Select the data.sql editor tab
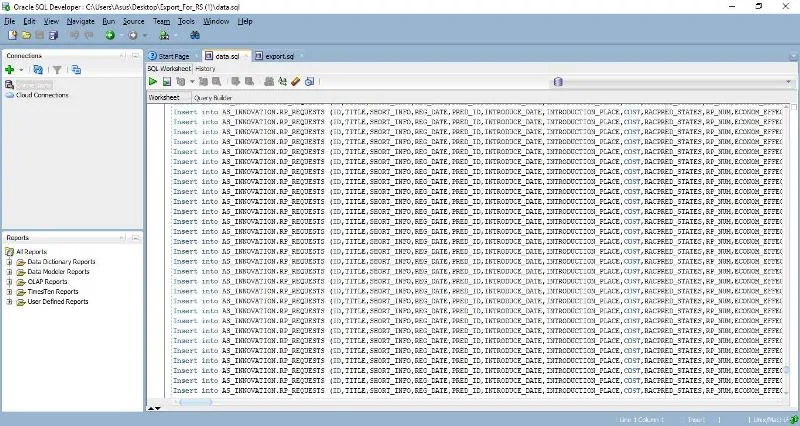800x426 pixels. tap(227, 56)
